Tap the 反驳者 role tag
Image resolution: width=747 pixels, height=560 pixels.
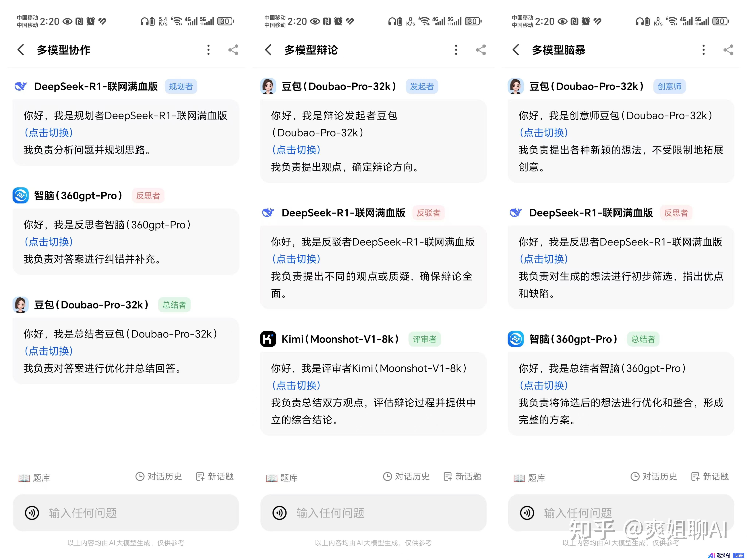(429, 213)
